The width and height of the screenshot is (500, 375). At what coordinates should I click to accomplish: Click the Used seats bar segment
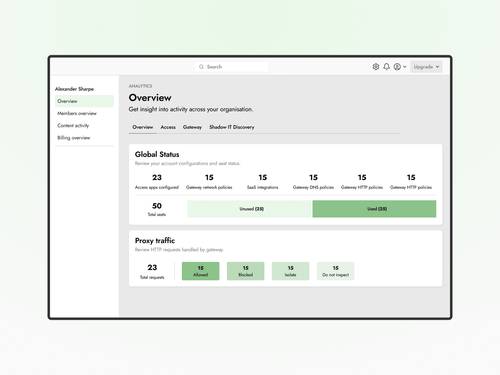(374, 209)
